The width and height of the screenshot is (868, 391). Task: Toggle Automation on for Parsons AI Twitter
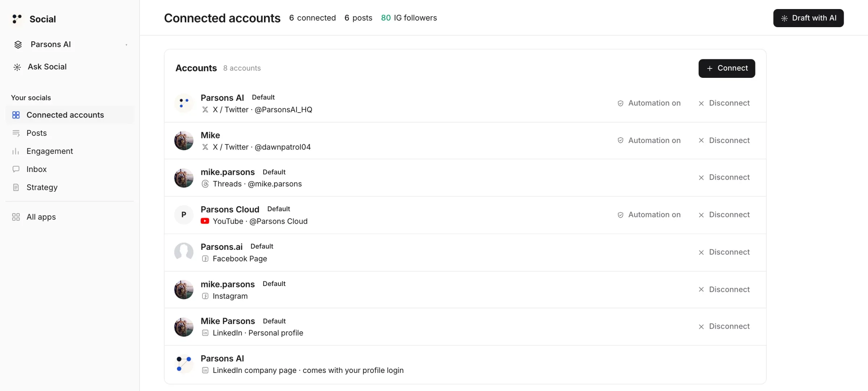(649, 103)
